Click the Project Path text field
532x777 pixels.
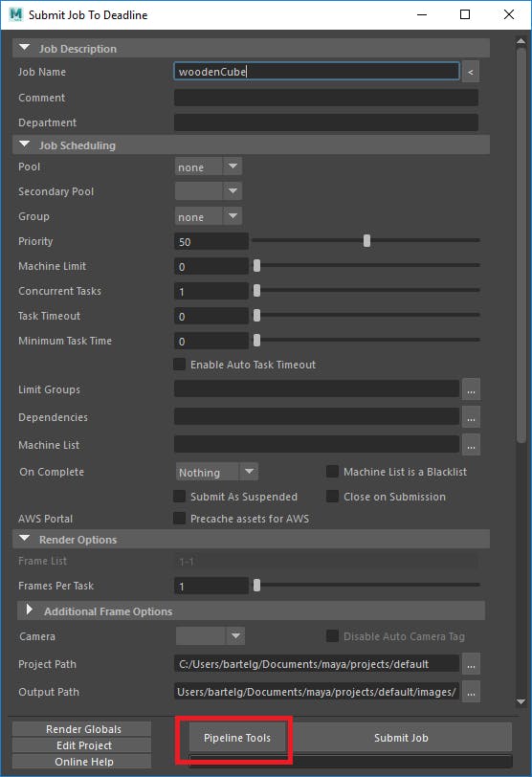(x=317, y=663)
